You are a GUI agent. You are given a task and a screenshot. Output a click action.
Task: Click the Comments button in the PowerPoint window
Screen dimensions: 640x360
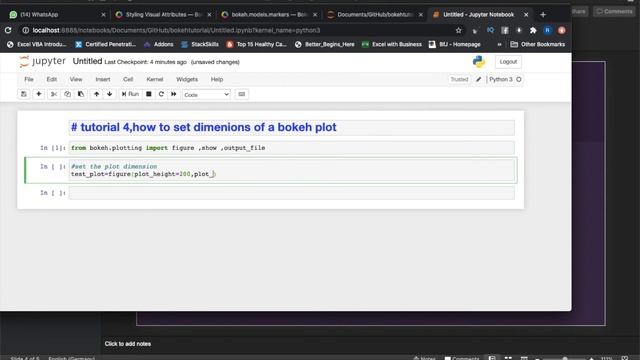[x=614, y=11]
